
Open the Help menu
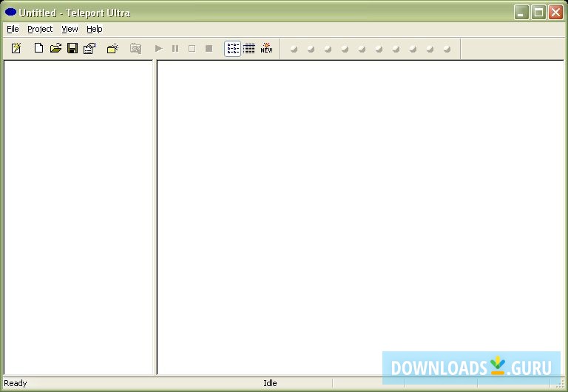[x=94, y=29]
